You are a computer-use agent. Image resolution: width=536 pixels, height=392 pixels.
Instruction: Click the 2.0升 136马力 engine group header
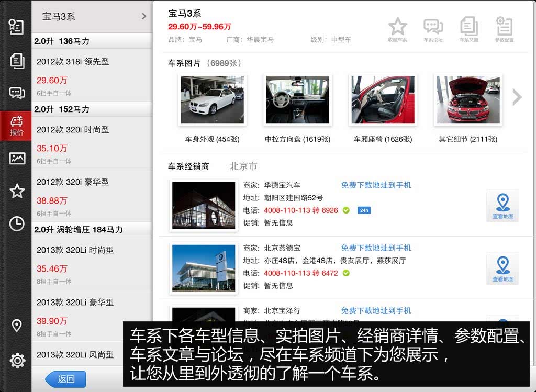pyautogui.click(x=92, y=41)
